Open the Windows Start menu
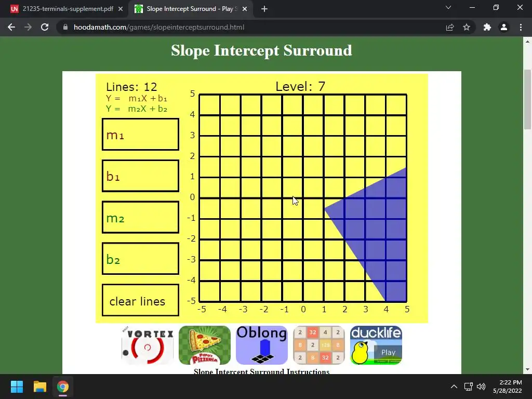 click(x=17, y=387)
